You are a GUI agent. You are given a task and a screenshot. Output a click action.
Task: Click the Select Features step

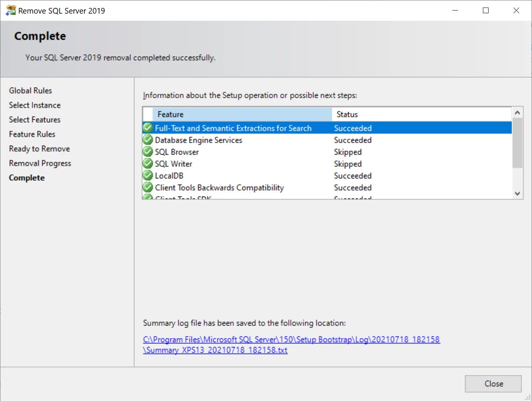[35, 120]
